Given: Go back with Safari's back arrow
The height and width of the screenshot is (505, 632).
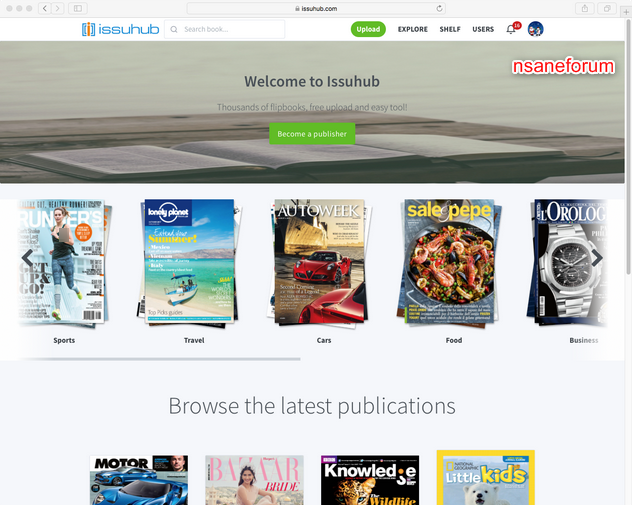Looking at the screenshot, I should pyautogui.click(x=45, y=8).
